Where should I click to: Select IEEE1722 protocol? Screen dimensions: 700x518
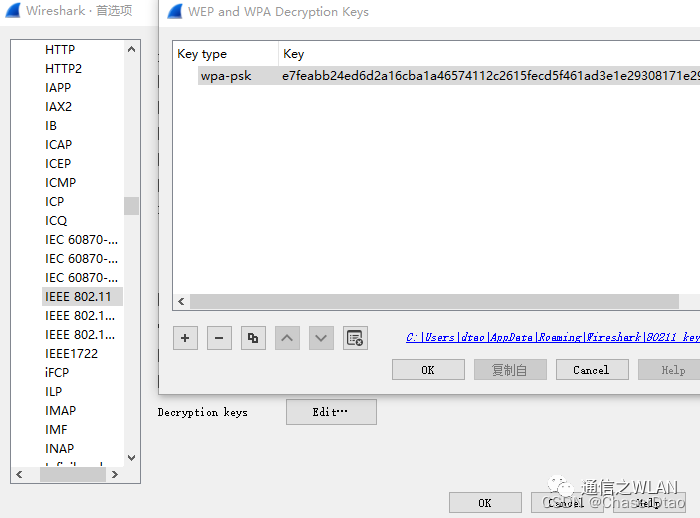click(71, 354)
